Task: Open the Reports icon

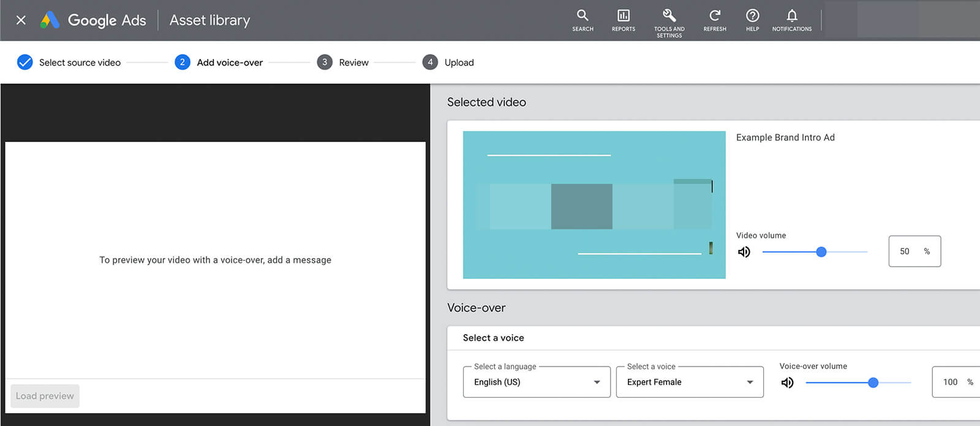Action: pos(623,15)
